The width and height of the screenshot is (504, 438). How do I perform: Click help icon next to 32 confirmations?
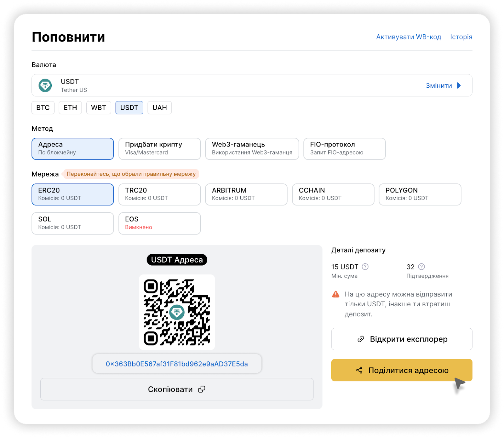pos(421,267)
